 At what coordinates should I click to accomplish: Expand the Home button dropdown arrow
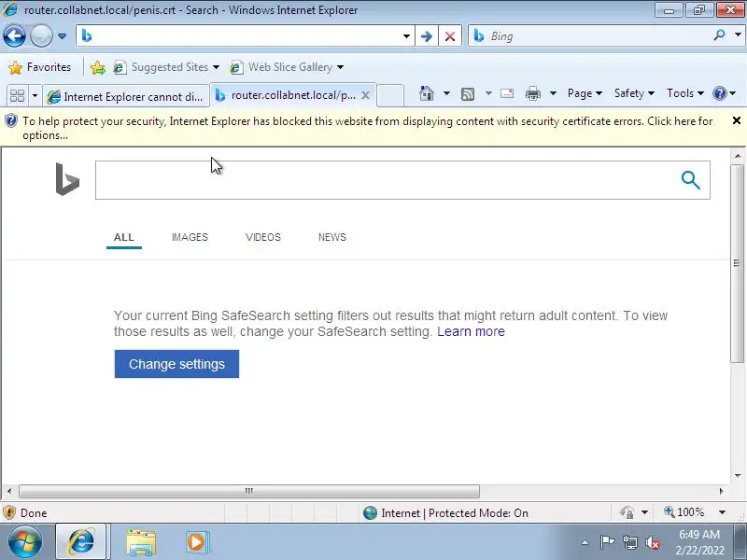coord(446,93)
